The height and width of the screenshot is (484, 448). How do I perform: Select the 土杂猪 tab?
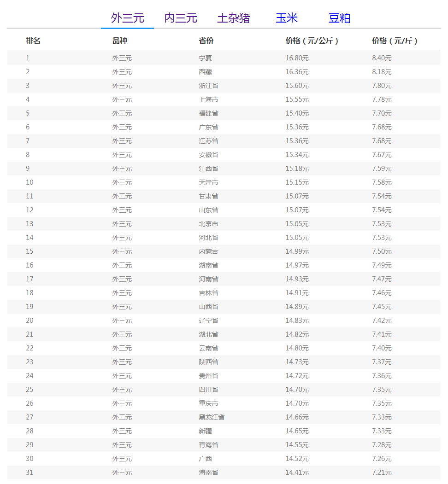(x=234, y=18)
